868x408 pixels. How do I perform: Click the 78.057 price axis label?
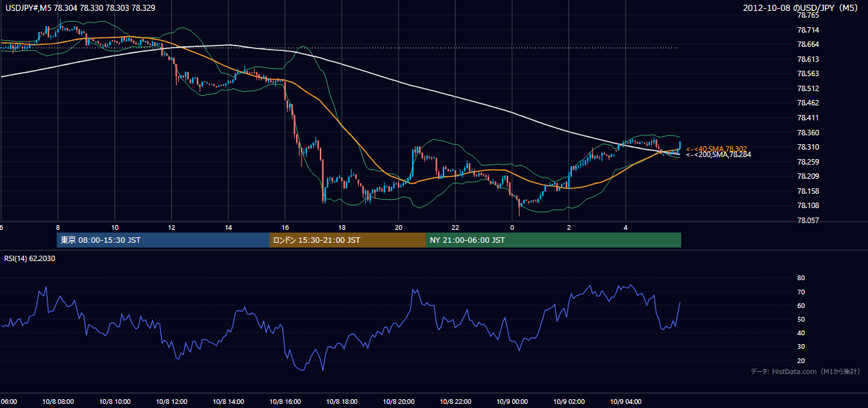(808, 221)
